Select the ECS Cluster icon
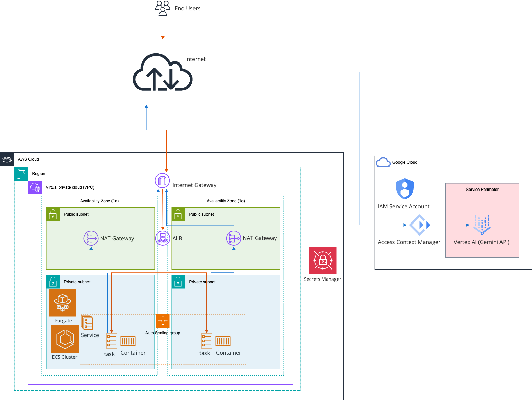This screenshot has width=532, height=400. [x=65, y=339]
